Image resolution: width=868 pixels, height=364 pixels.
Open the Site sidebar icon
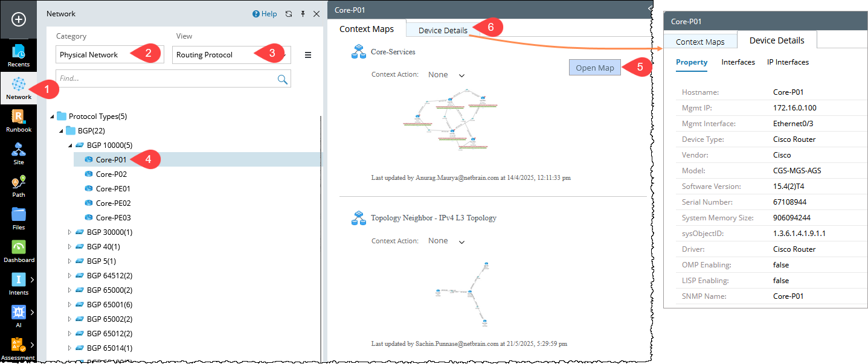[19, 153]
